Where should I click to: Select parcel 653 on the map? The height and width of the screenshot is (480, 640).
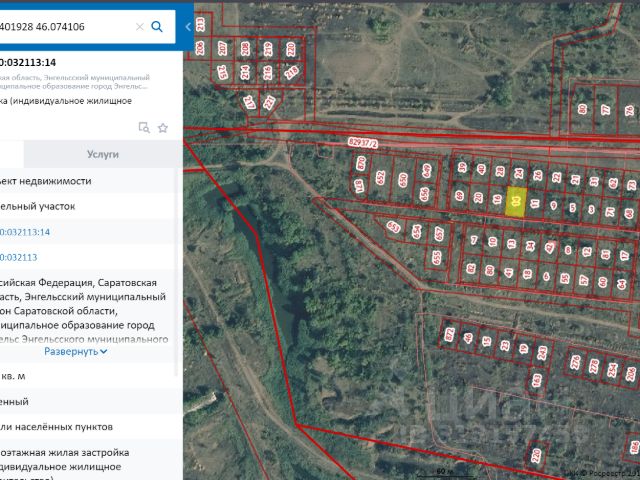click(x=393, y=227)
